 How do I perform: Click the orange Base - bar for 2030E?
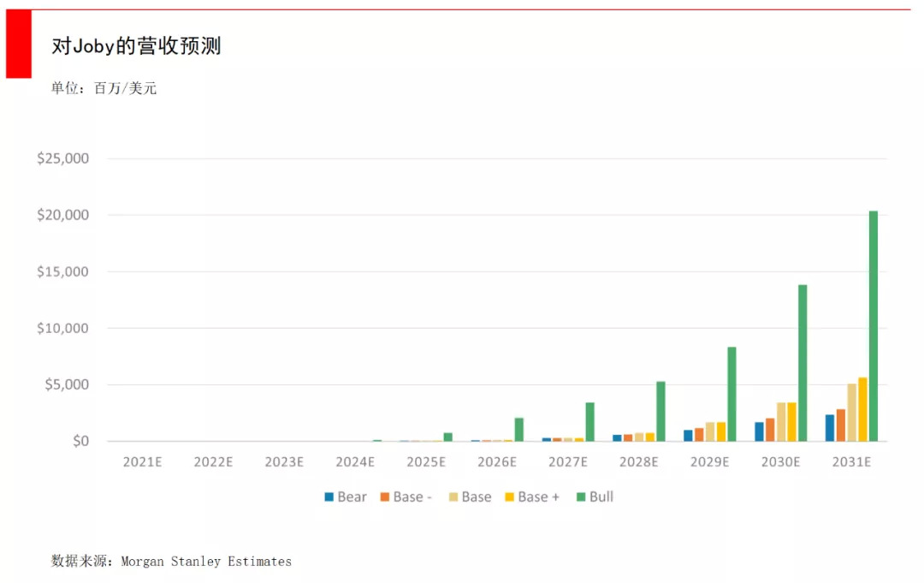(770, 430)
